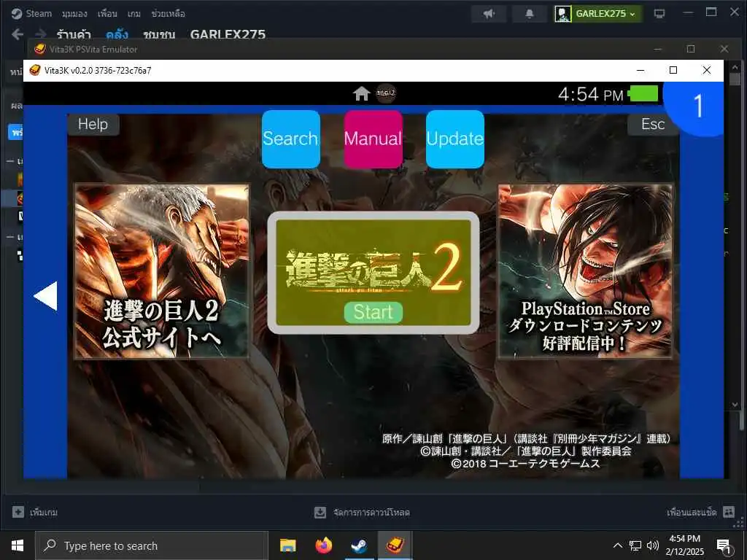This screenshot has height=560, width=747.
Task: Click Steam back navigation arrow
Action: pos(18,34)
